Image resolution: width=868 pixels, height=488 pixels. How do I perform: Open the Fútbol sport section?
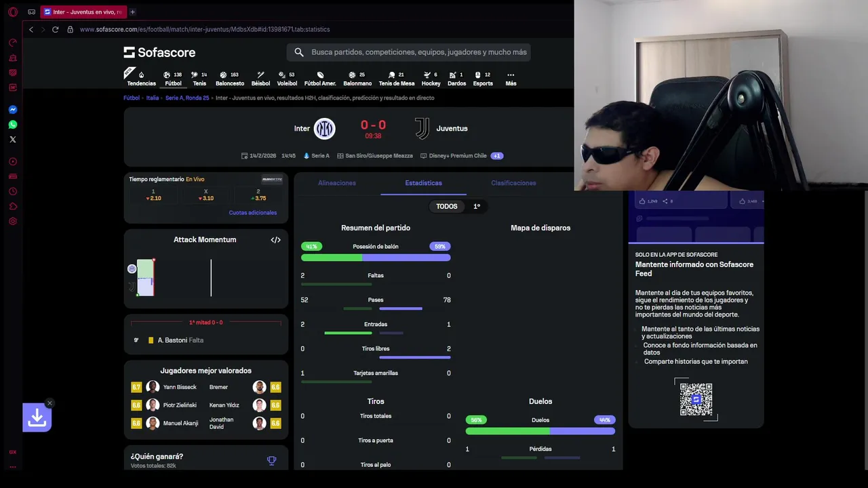point(173,79)
